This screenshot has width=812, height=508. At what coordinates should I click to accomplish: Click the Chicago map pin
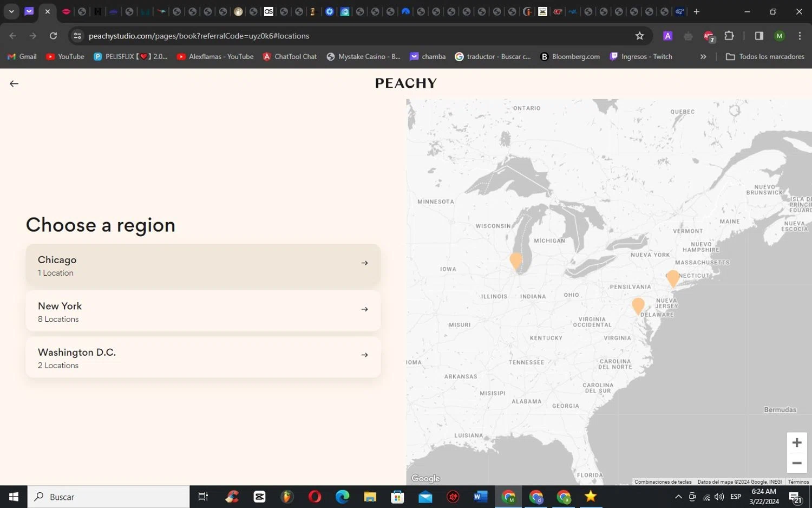[516, 262]
